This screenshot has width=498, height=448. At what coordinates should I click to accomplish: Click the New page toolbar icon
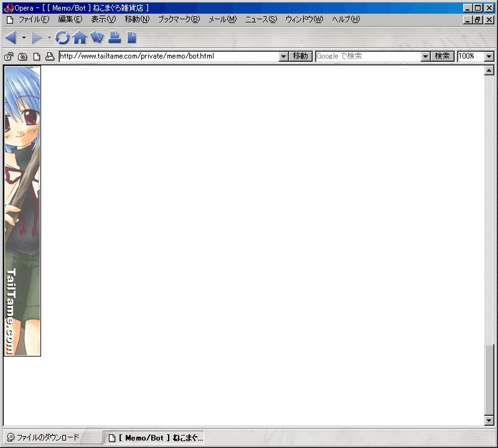[131, 37]
